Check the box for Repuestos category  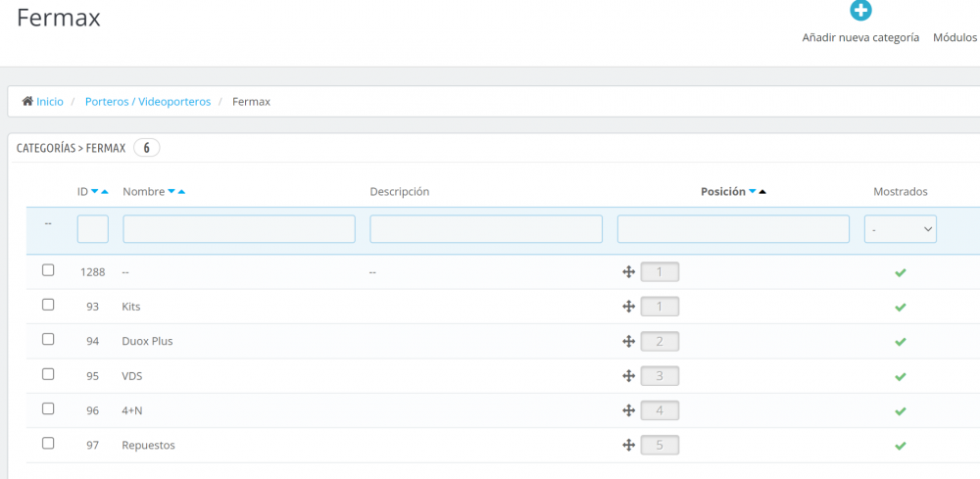[x=48, y=444]
